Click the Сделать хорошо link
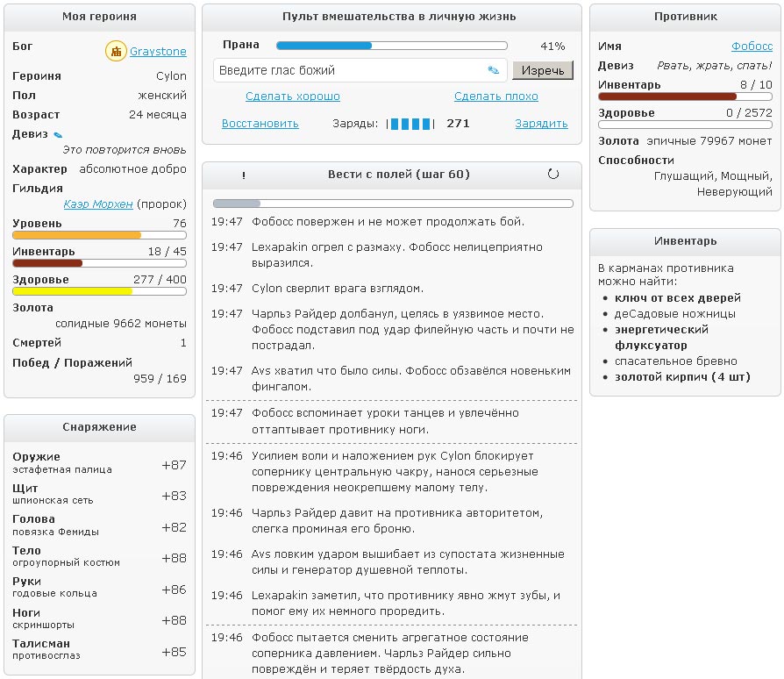 coord(293,96)
